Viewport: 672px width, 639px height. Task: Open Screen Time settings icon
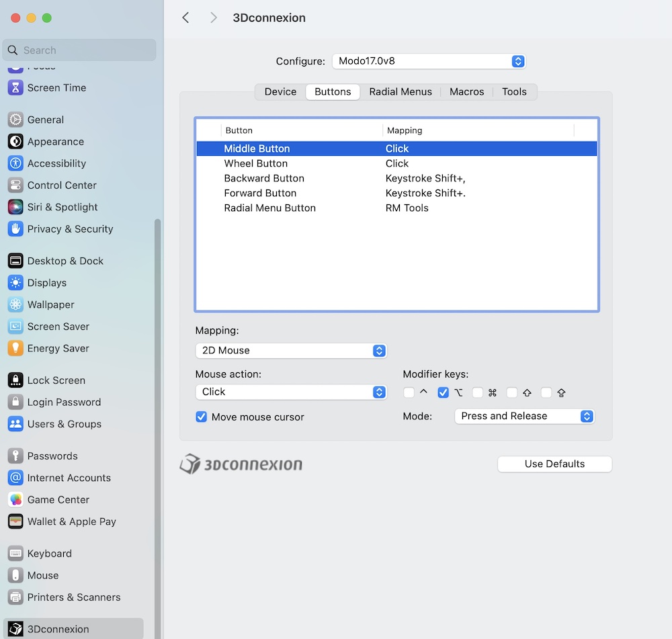[x=15, y=87]
